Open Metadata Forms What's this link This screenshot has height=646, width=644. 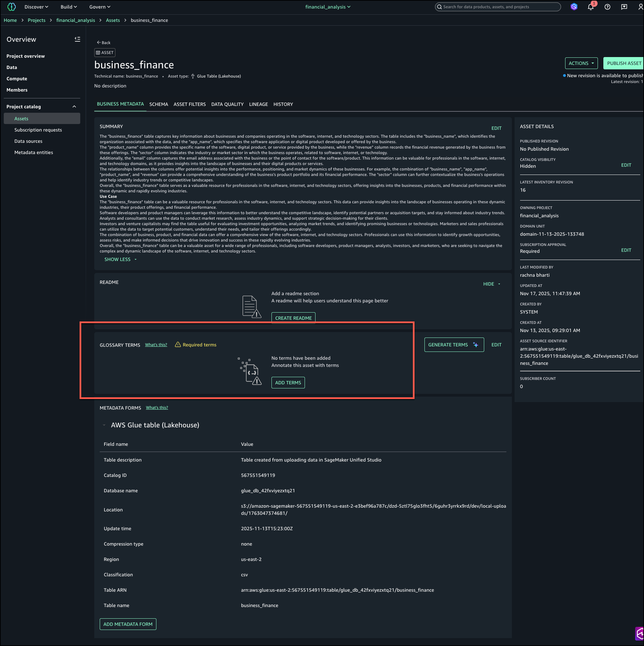click(157, 408)
